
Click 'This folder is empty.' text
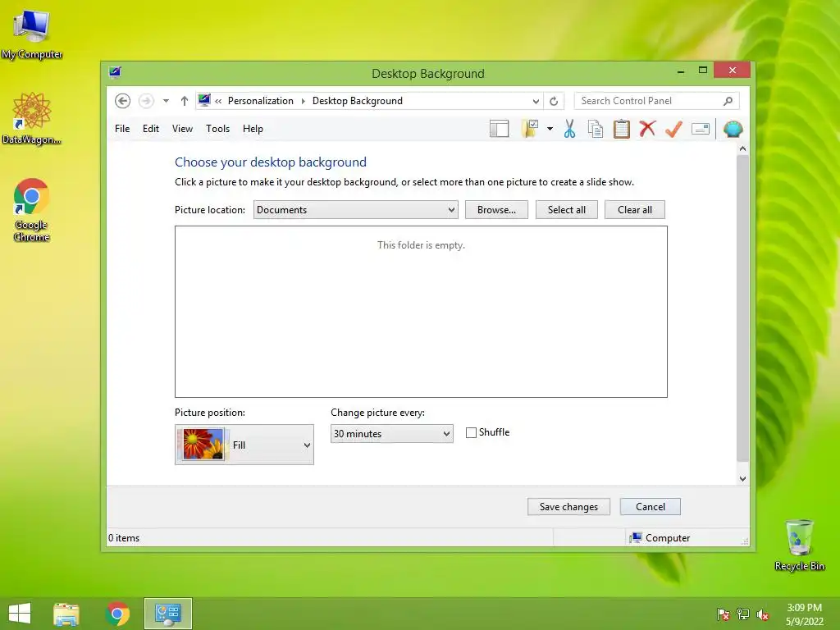tap(421, 245)
